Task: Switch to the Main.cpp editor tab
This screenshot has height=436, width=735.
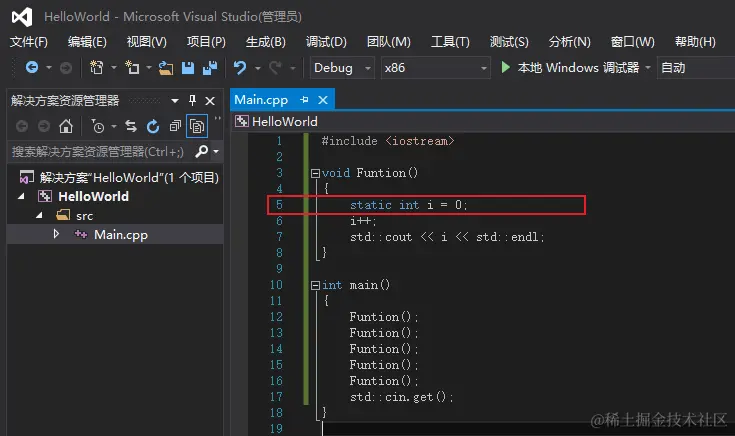Action: coord(261,100)
